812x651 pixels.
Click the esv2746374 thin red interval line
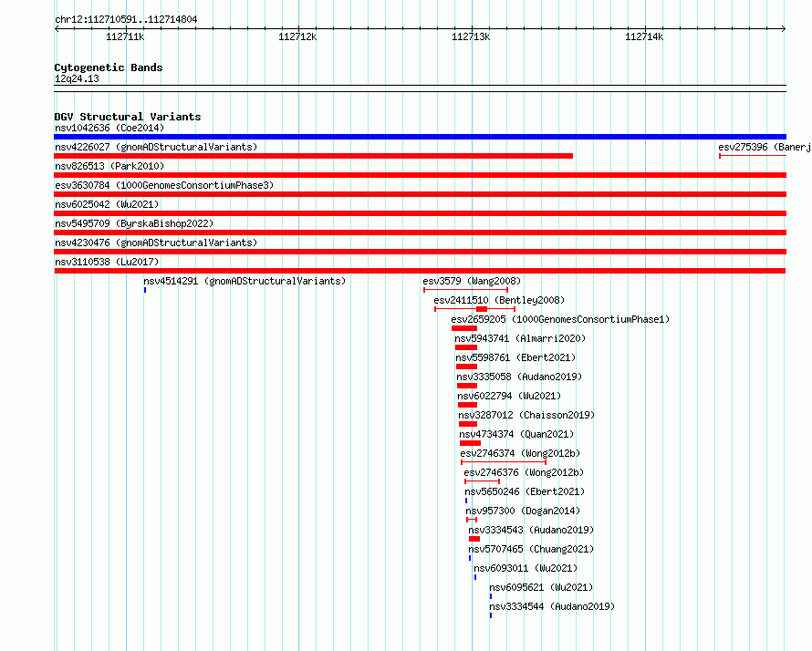point(504,462)
